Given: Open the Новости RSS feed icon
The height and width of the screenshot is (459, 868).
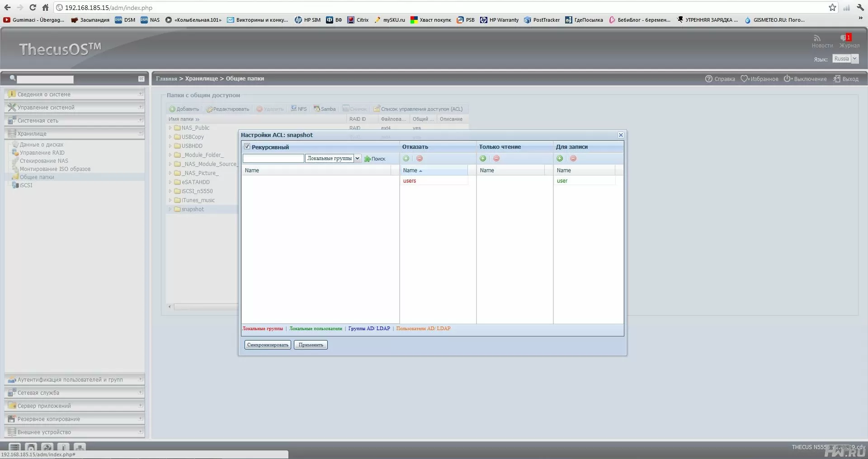Looking at the screenshot, I should click(817, 38).
